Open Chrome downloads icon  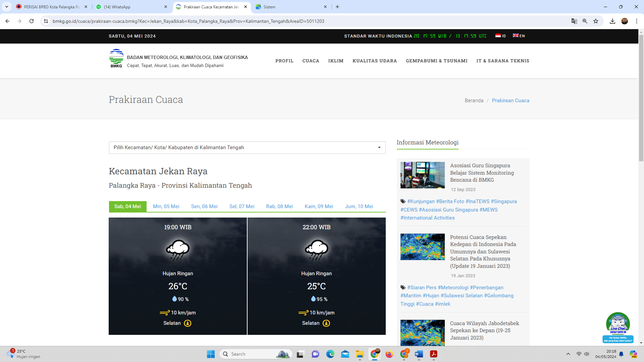coord(612,21)
